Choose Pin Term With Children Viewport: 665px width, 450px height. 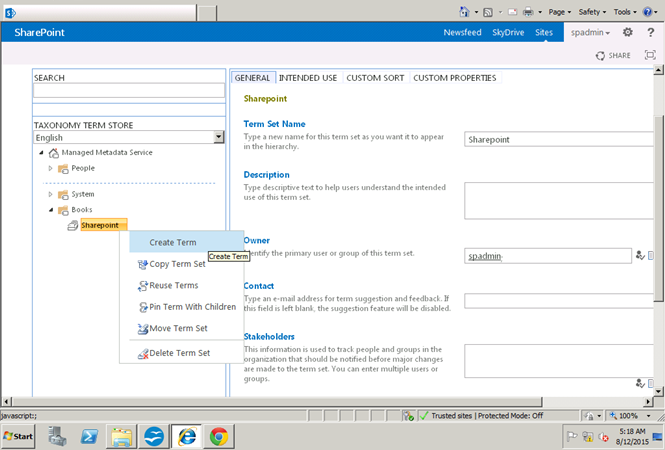(186, 307)
